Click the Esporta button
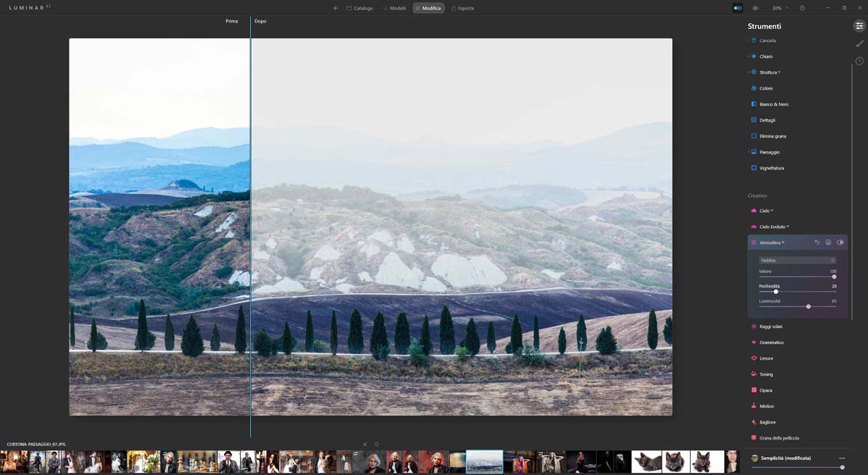868x475 pixels. click(462, 8)
